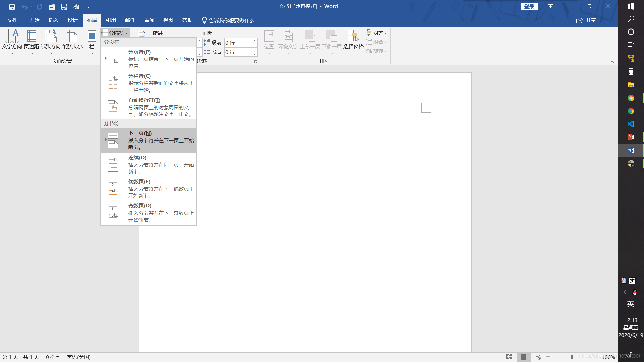644x362 pixels.
Task: Click Selection Pane (选择窗格) icon
Action: [353, 40]
